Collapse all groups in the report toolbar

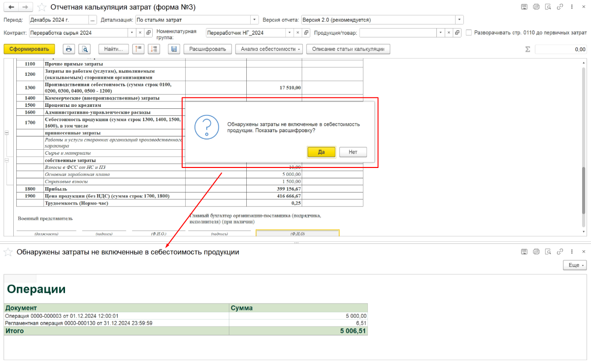(x=138, y=49)
